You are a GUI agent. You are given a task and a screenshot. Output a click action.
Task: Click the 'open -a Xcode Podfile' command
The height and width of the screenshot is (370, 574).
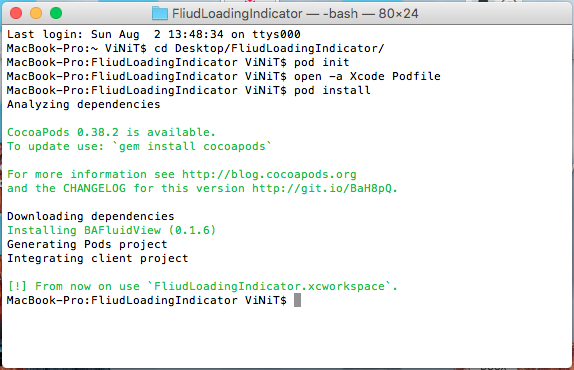click(x=367, y=76)
